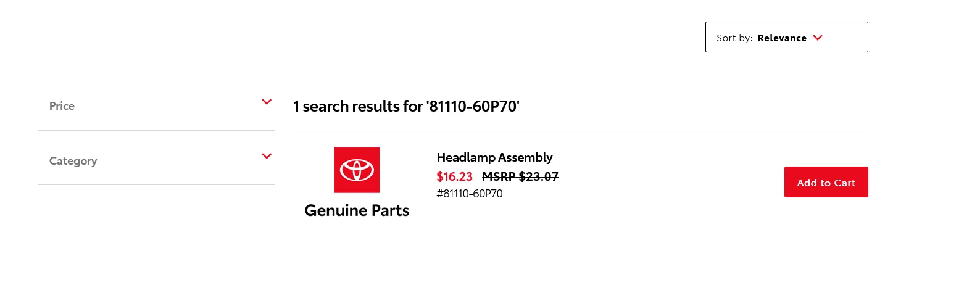Click the Price filter label

click(62, 106)
